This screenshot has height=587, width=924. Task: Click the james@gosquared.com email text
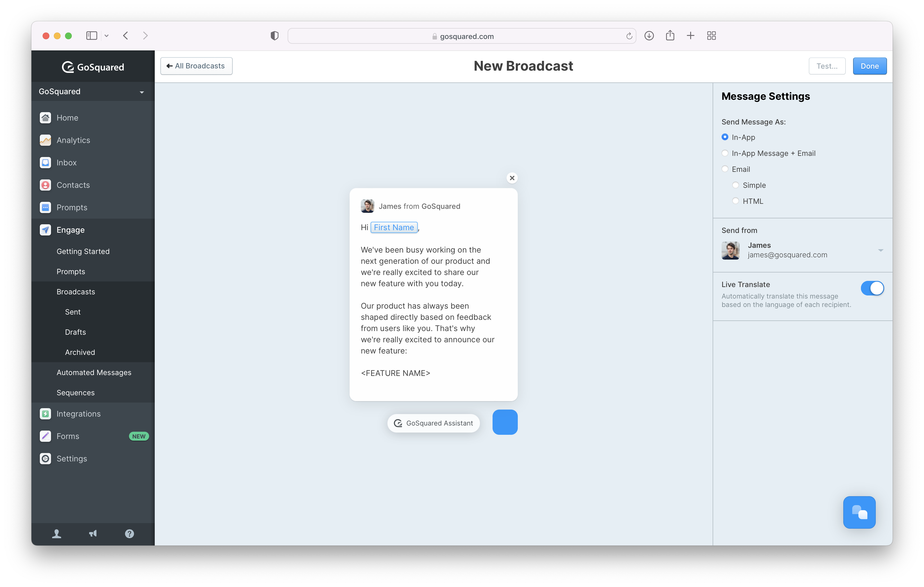(x=787, y=255)
